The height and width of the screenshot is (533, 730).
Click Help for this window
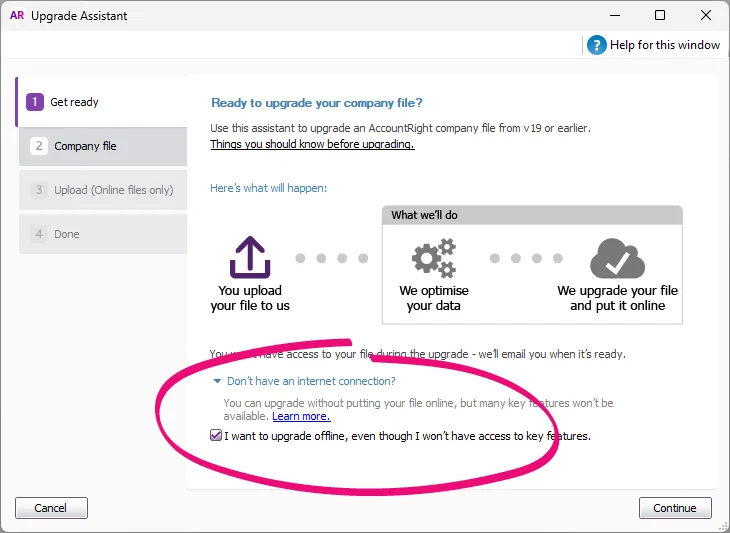[x=664, y=45]
